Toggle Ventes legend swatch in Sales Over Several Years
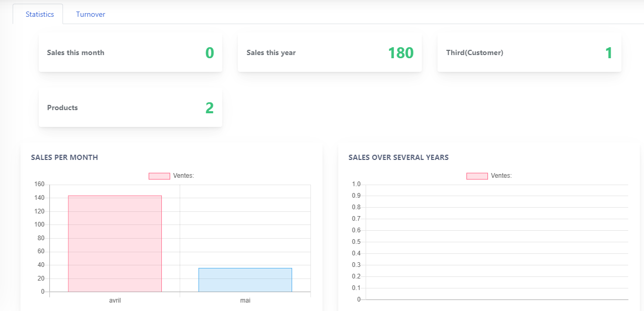The image size is (644, 311). click(x=477, y=176)
